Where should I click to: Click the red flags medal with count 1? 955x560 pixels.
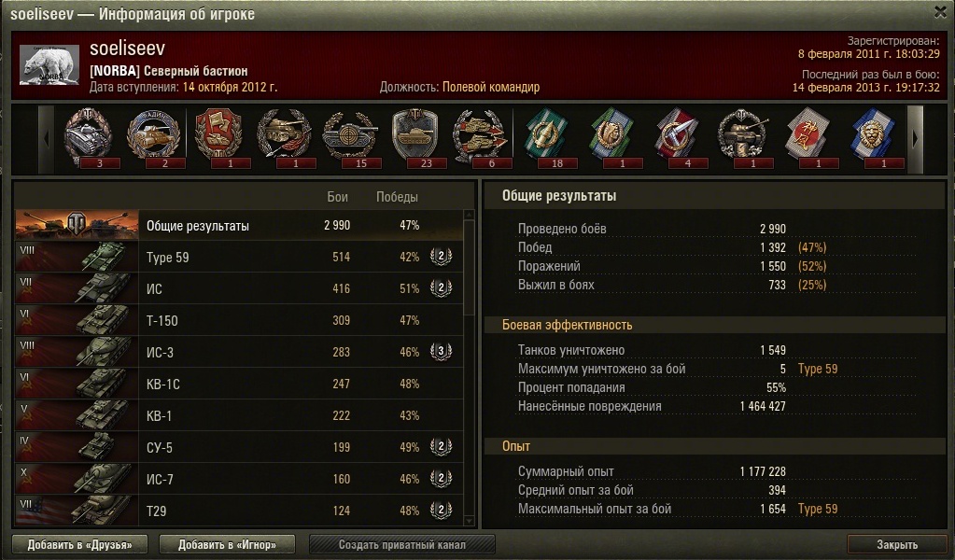218,133
